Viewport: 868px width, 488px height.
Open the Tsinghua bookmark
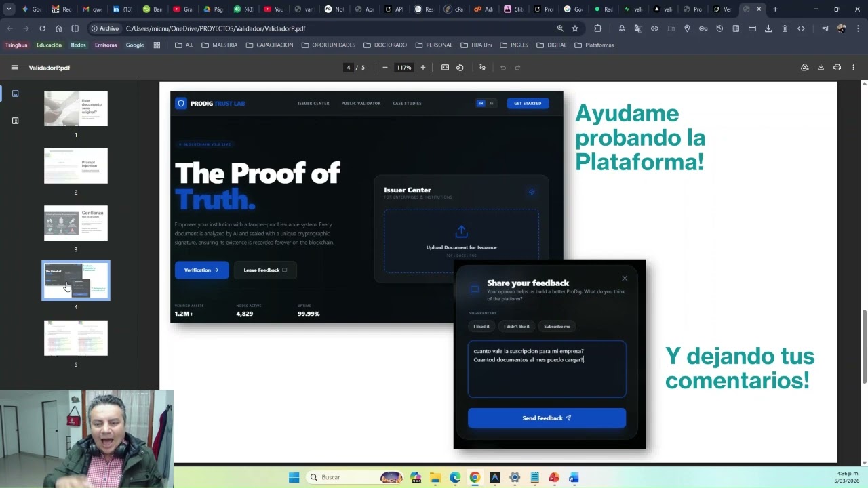pos(16,45)
